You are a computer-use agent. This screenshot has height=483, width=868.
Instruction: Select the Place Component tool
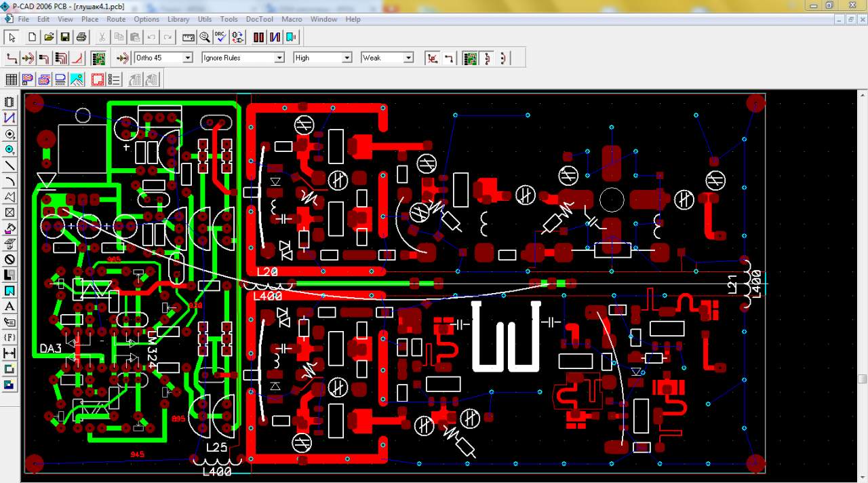9,102
